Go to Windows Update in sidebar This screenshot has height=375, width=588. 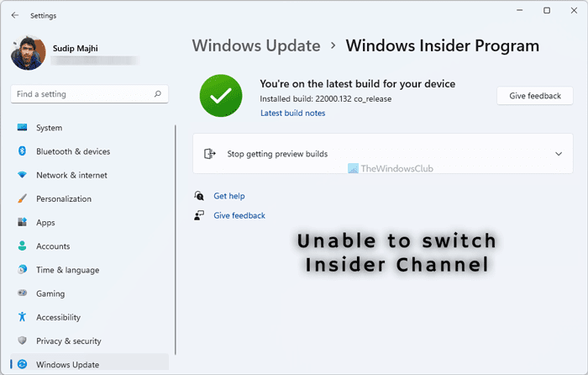pyautogui.click(x=67, y=364)
